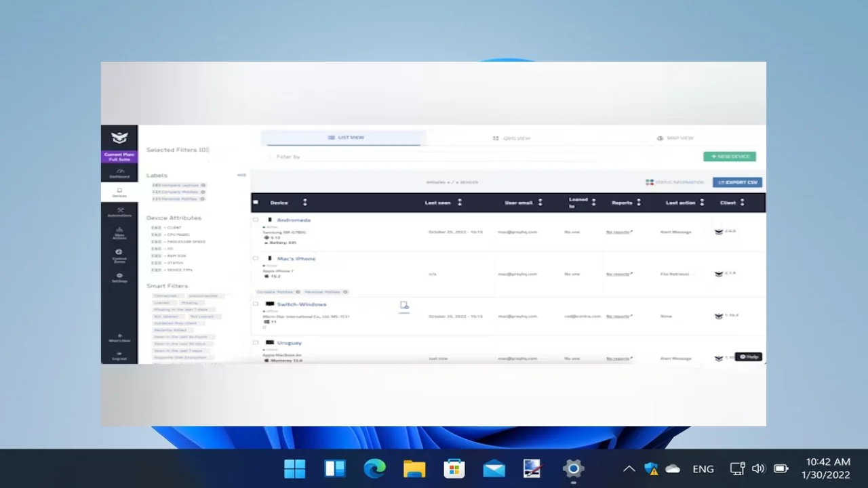The height and width of the screenshot is (488, 868).
Task: Open the Mail app from the taskbar
Action: [494, 468]
